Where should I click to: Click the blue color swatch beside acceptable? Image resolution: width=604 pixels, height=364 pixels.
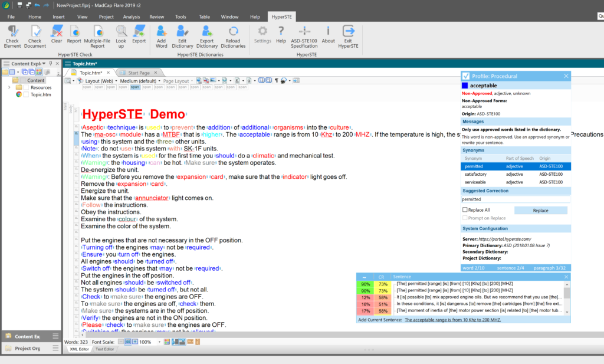point(465,86)
